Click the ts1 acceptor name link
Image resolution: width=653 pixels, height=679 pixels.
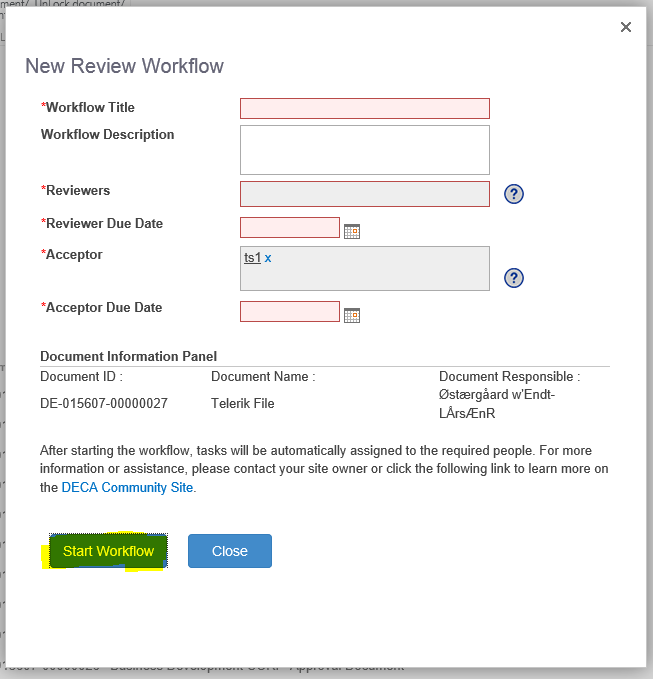coord(252,258)
